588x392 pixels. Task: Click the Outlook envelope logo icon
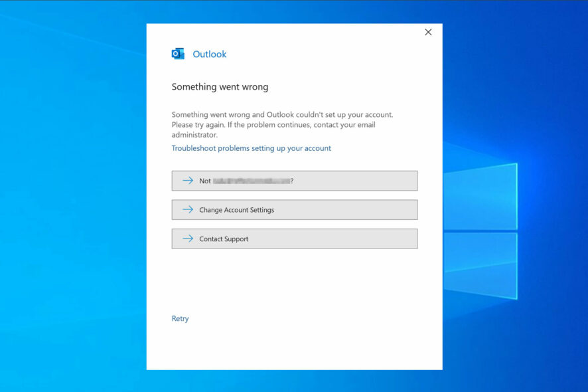click(178, 54)
